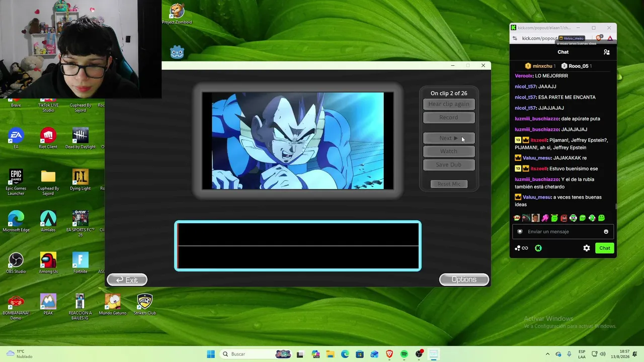644x362 pixels.
Task: Select username minxchu in chat leaderboard
Action: [x=543, y=66]
